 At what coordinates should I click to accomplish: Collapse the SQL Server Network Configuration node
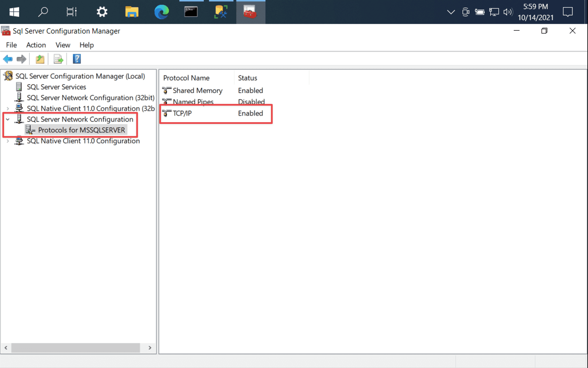pyautogui.click(x=8, y=119)
